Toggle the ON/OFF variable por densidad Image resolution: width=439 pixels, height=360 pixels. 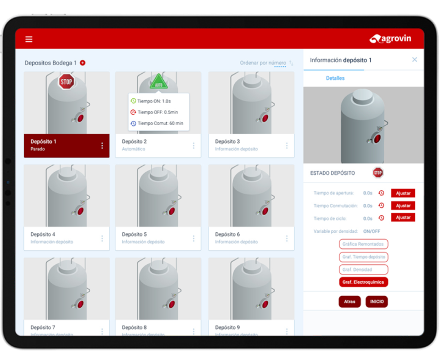[x=371, y=231]
